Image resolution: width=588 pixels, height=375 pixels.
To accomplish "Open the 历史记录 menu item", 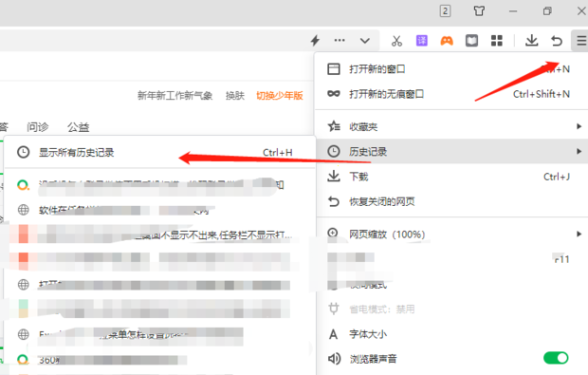I will (x=451, y=151).
